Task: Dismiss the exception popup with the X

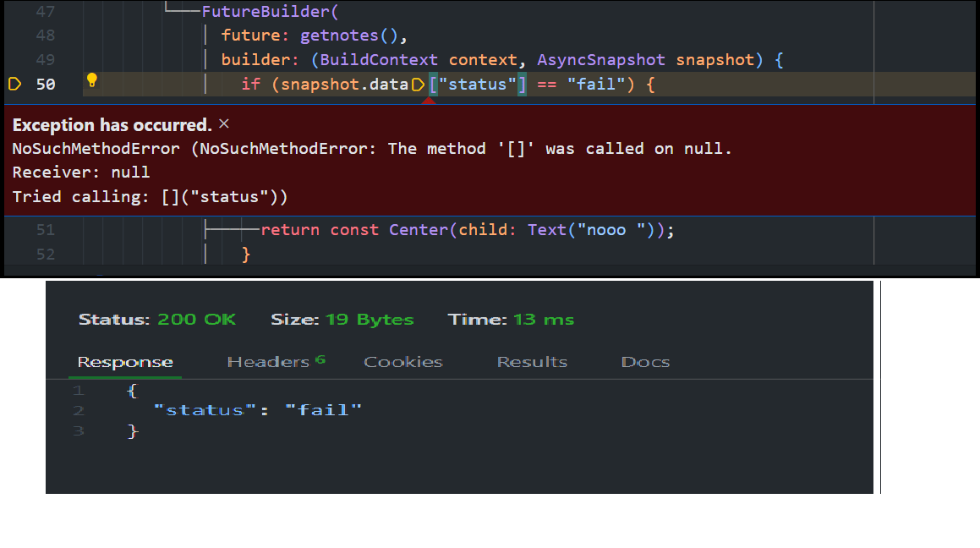Action: tap(222, 124)
